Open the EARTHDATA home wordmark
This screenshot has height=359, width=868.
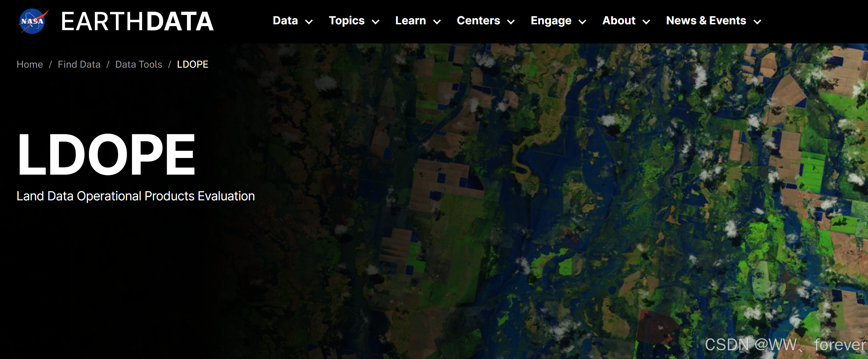137,22
